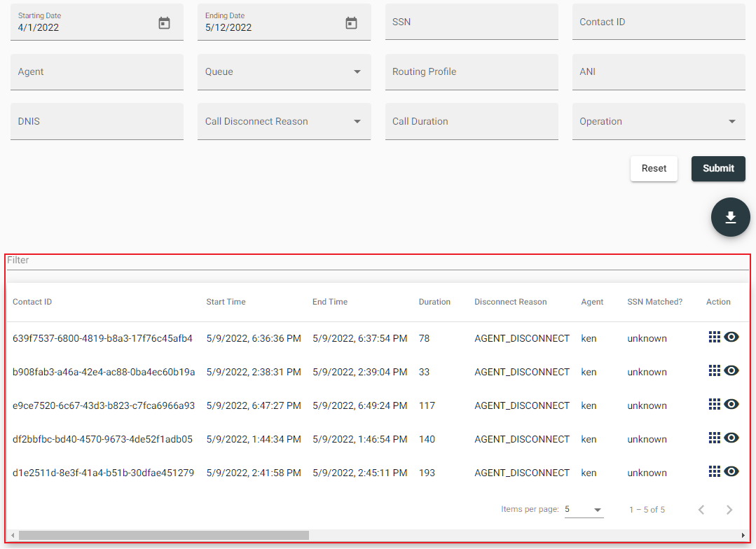Click end time 5/9/2022, 2:39:04 PM
The height and width of the screenshot is (549, 756).
[359, 372]
